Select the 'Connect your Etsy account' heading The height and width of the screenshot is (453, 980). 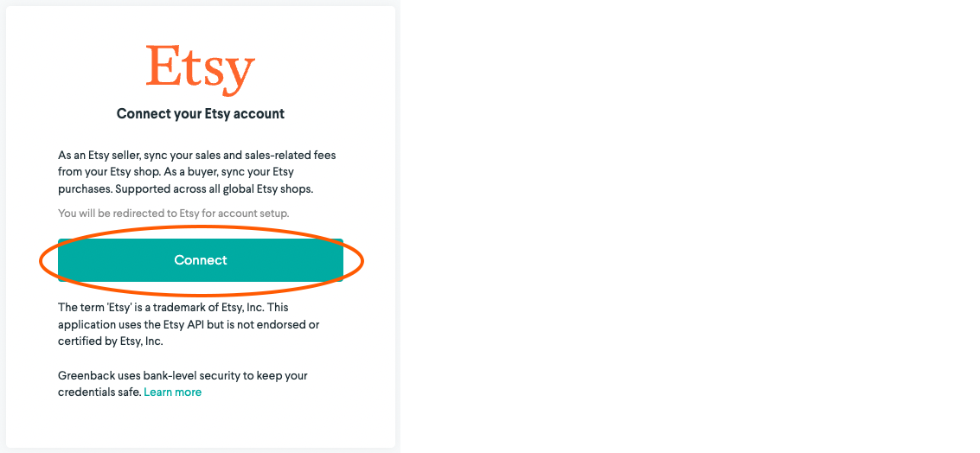click(x=201, y=114)
